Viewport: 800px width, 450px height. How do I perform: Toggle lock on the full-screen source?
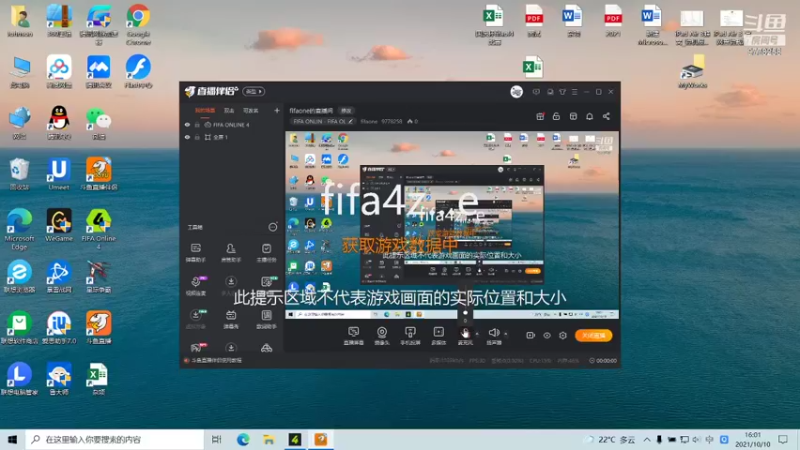(x=197, y=137)
